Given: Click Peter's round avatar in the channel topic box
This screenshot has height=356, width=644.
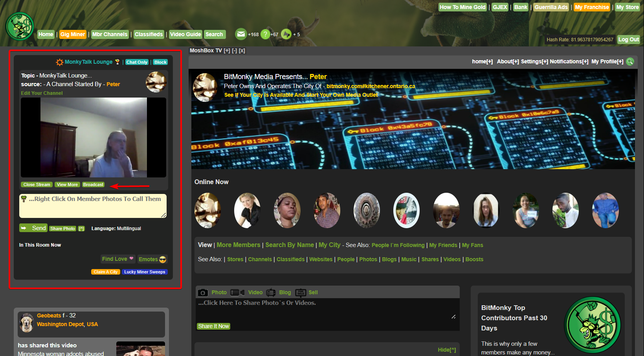Looking at the screenshot, I should pos(156,82).
